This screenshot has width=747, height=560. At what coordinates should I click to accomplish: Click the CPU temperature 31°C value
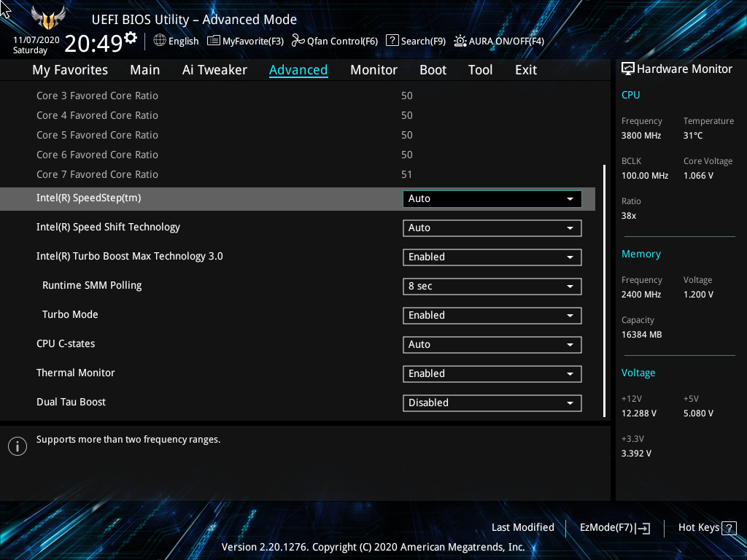[693, 136]
